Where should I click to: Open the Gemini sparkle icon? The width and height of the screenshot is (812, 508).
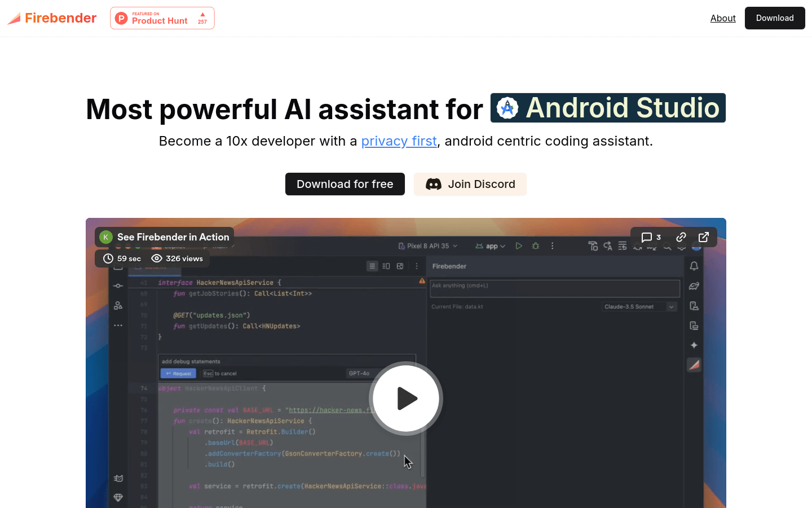(694, 345)
